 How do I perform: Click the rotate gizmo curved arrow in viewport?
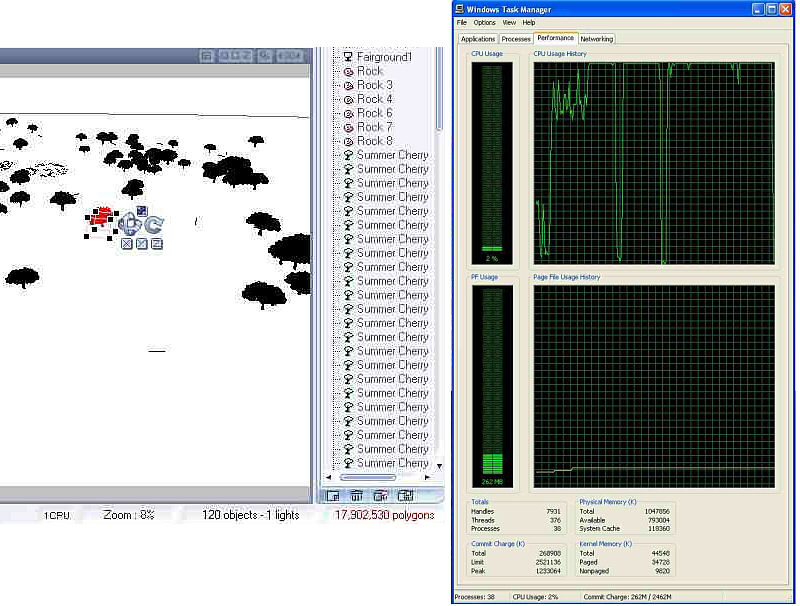point(154,224)
